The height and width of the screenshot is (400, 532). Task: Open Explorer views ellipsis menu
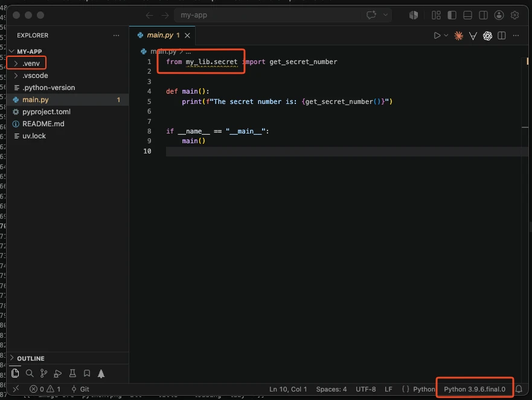point(116,35)
